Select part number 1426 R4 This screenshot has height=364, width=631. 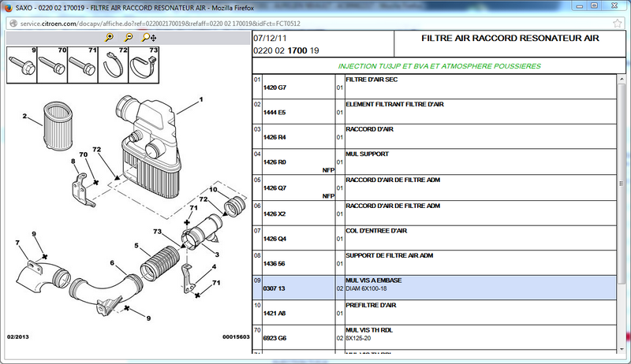click(x=274, y=137)
